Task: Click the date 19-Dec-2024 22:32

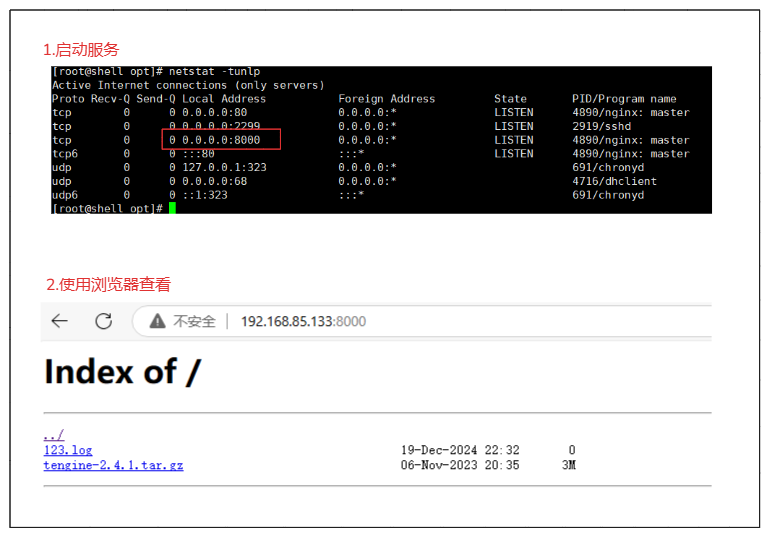Action: click(x=460, y=450)
